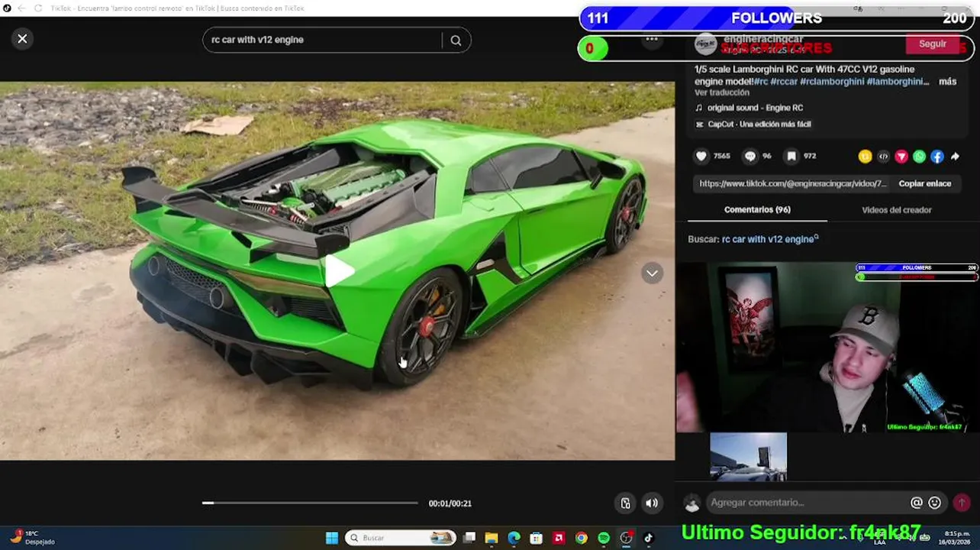Open the #lamborghini hashtag
The width and height of the screenshot is (980, 550).
(x=898, y=82)
